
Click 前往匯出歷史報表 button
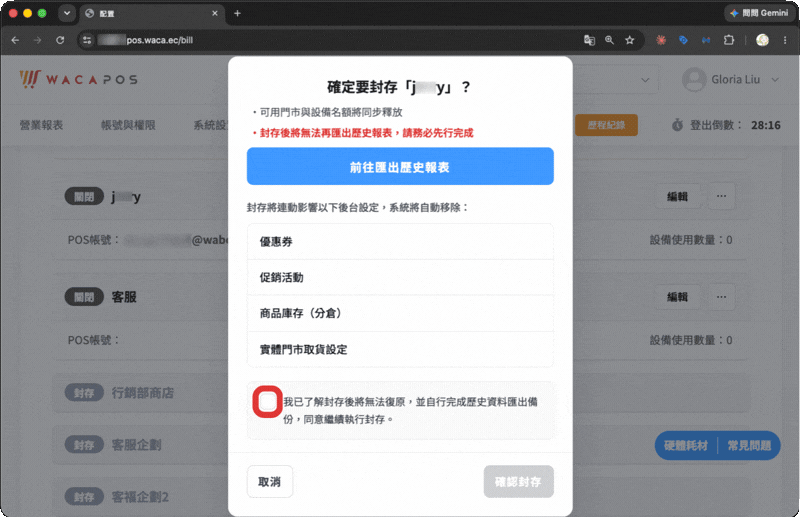click(x=400, y=166)
